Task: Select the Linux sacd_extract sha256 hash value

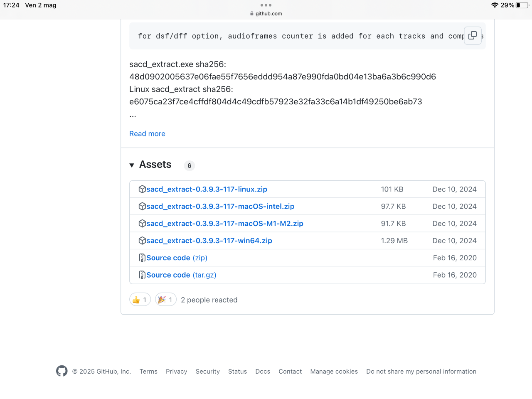Action: coord(276,101)
